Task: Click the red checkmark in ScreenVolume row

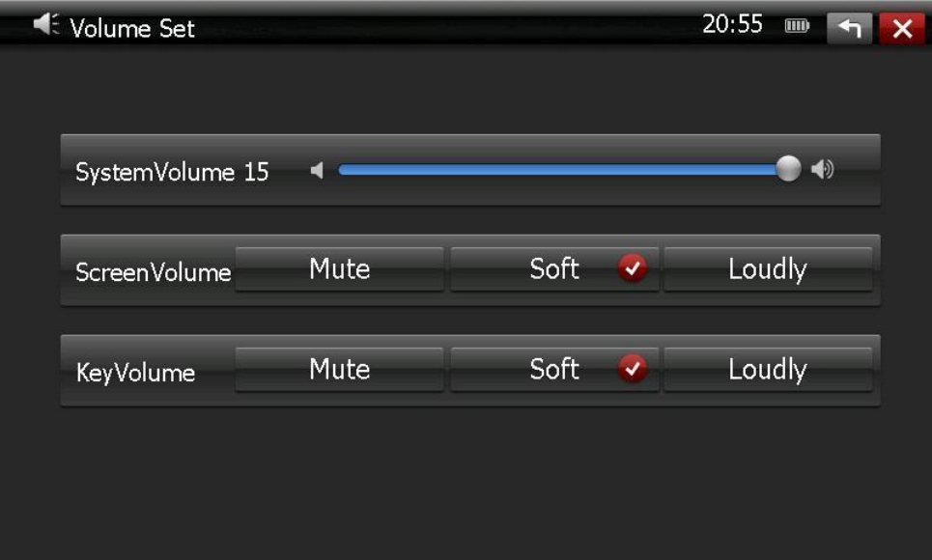Action: click(633, 269)
